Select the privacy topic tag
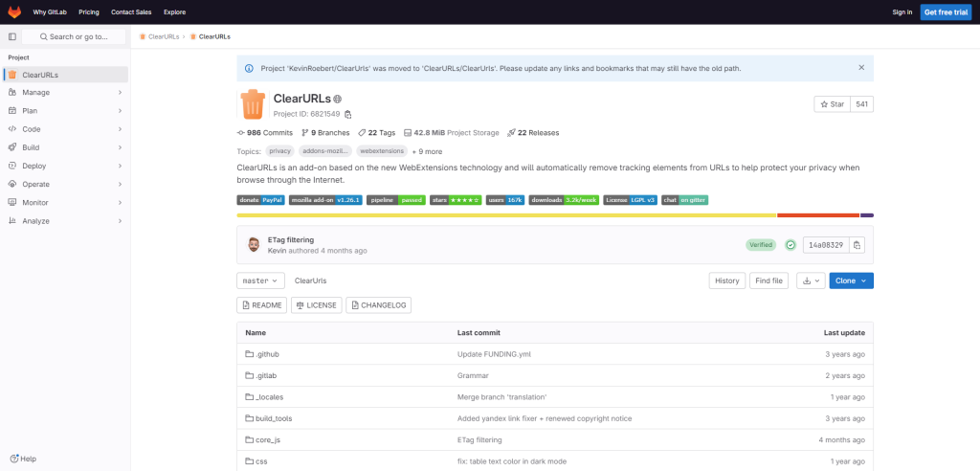The height and width of the screenshot is (471, 980). point(280,151)
